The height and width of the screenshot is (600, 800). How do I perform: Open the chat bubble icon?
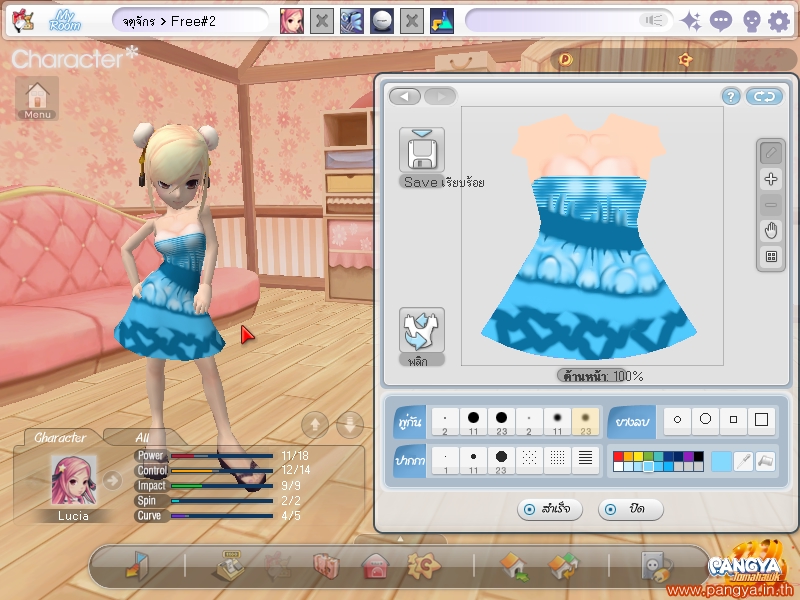click(720, 21)
